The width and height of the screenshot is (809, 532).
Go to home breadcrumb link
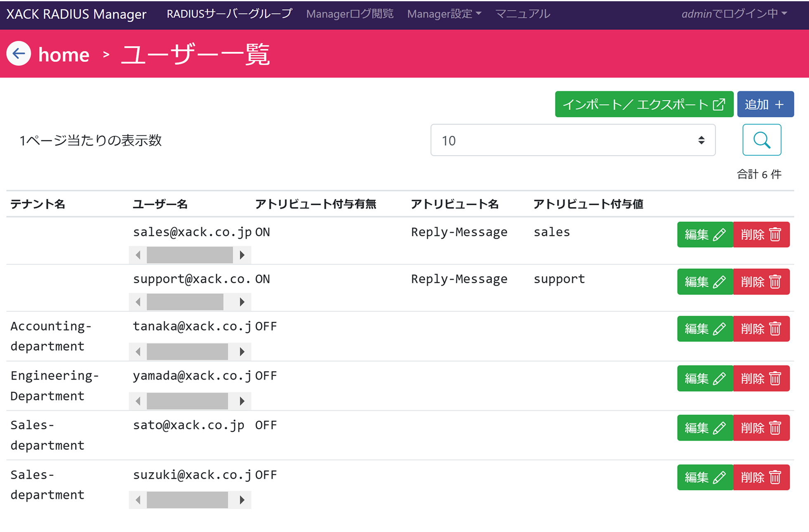coord(64,54)
